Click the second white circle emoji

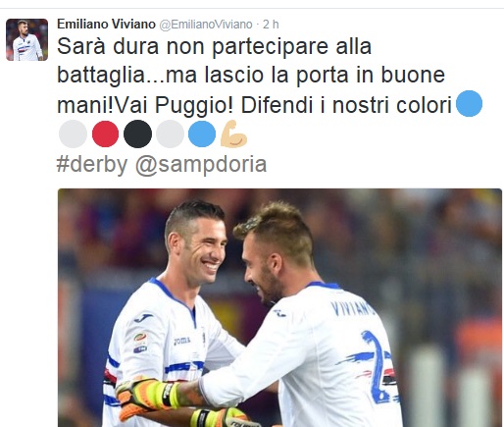click(170, 133)
